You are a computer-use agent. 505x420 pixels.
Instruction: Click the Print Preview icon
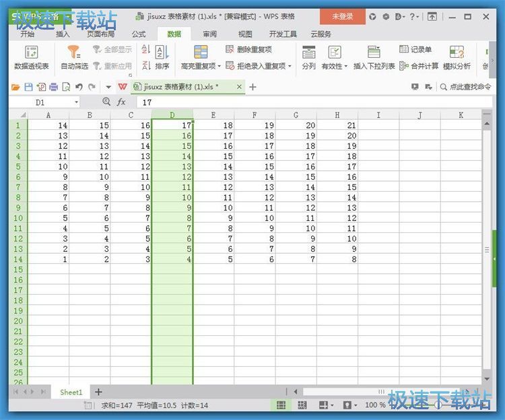[66, 87]
